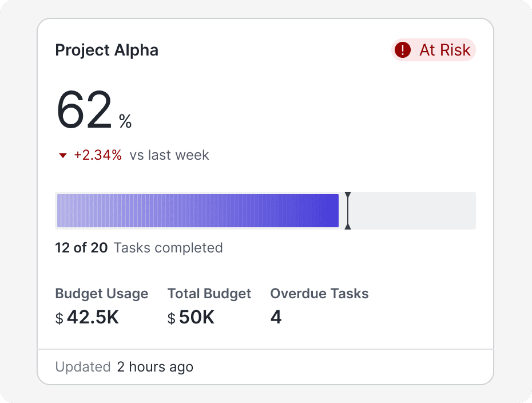
Task: Click the Overdue Tasks label
Action: click(319, 294)
